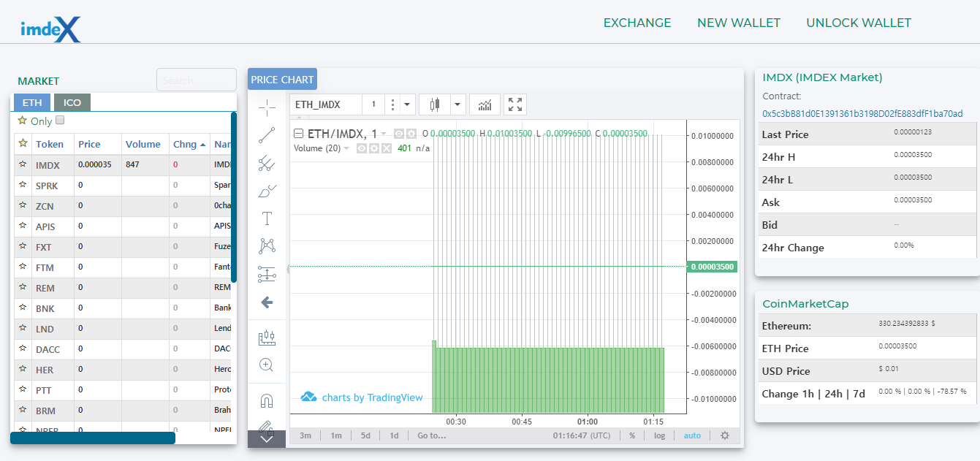Viewport: 980px width, 461px height.
Task: Collapse the chart top toolbar arrow
Action: (x=298, y=117)
